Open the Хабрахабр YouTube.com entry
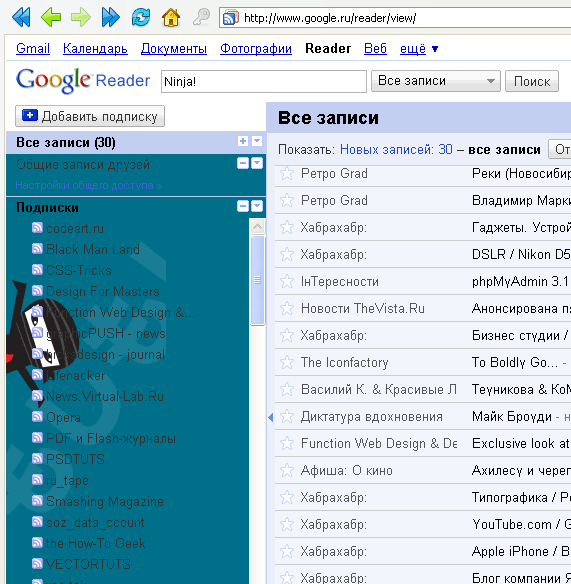Image resolution: width=571 pixels, height=584 pixels. tap(423, 524)
